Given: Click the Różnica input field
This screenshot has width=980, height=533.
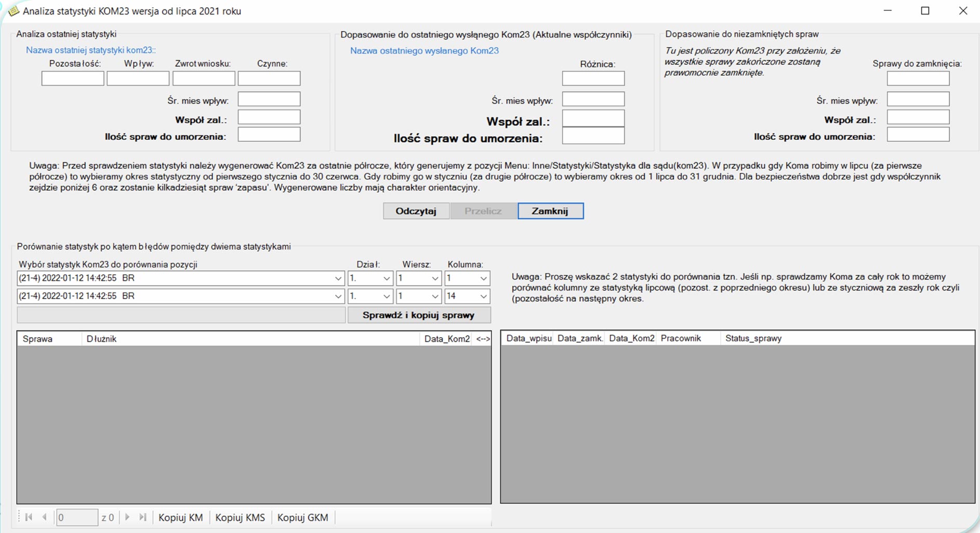Looking at the screenshot, I should pos(593,78).
